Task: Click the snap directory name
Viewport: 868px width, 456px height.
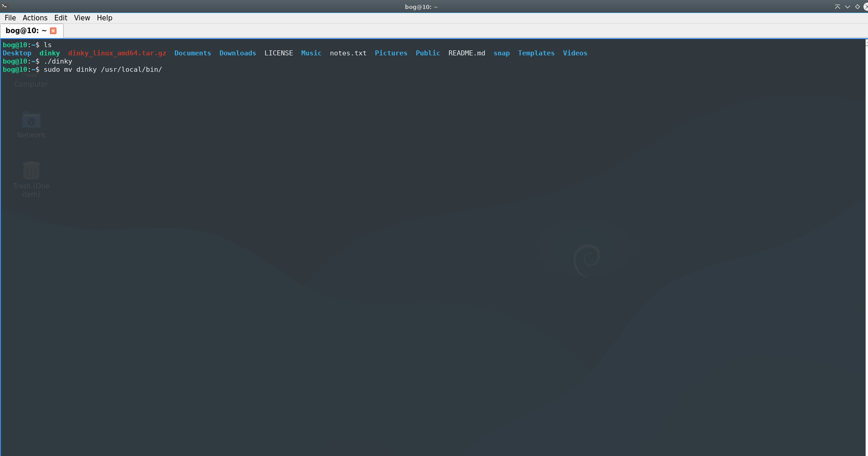Action: coord(501,53)
